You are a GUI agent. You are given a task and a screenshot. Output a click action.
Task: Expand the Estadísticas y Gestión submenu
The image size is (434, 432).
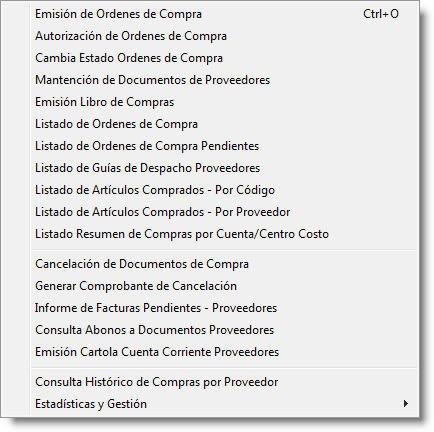tap(225, 404)
